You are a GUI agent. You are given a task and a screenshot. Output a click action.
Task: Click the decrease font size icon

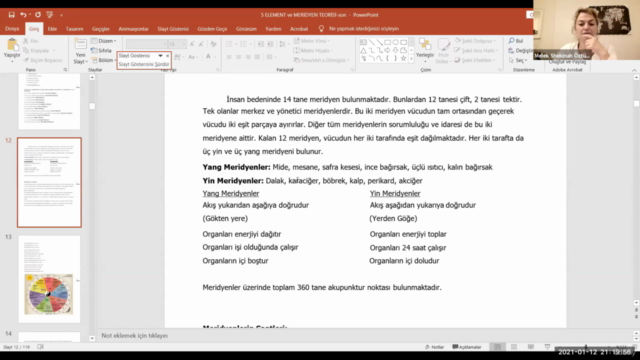201,44
